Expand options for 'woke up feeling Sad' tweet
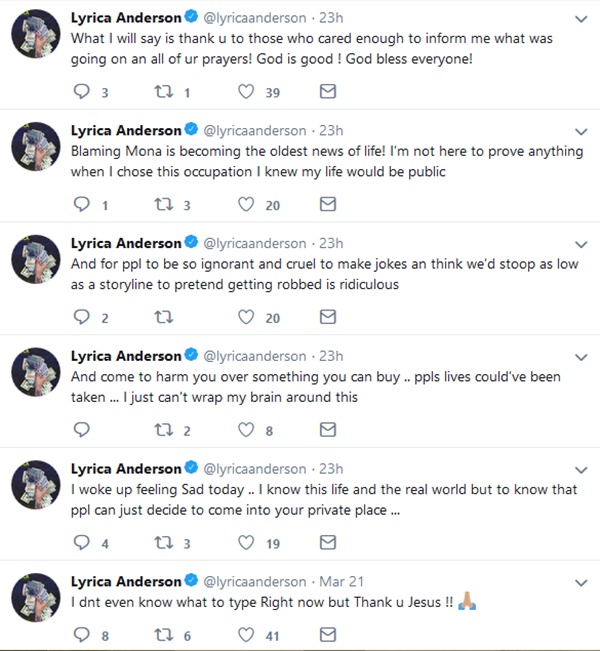This screenshot has height=651, width=600. click(581, 470)
